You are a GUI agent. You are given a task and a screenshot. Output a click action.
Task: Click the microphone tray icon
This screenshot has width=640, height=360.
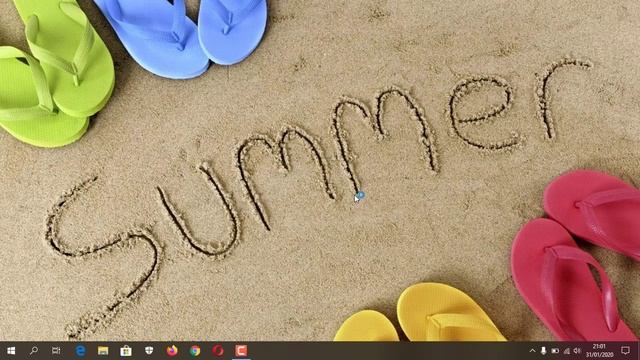(x=544, y=351)
